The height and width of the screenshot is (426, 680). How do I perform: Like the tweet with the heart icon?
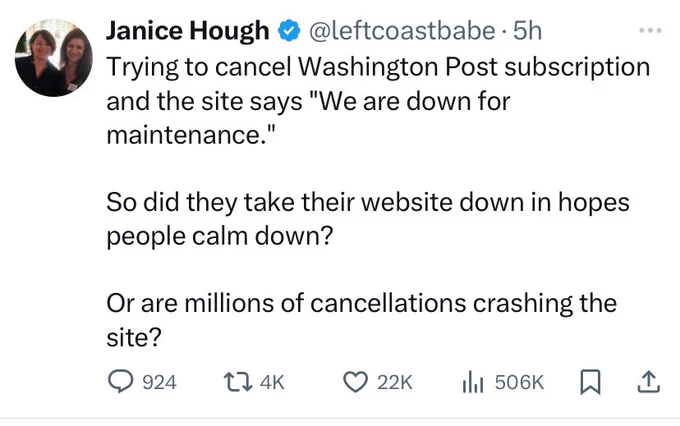(x=356, y=382)
